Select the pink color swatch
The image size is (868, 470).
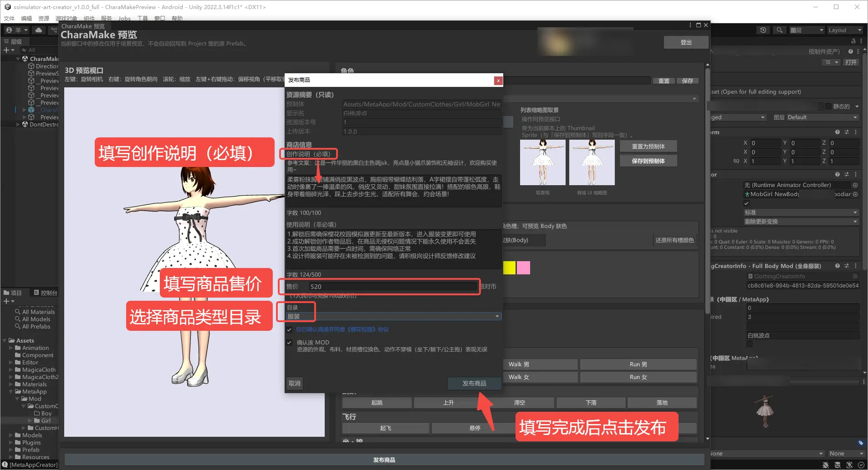click(x=523, y=268)
